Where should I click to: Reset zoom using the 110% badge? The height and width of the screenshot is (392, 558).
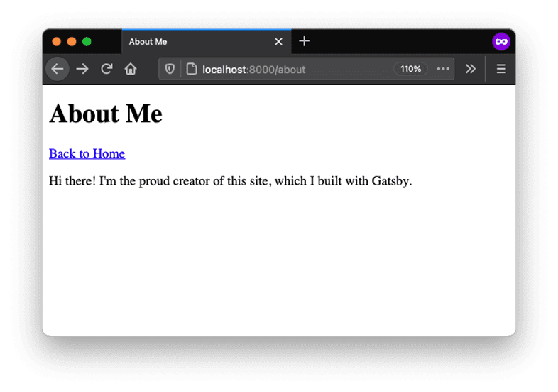pos(410,69)
